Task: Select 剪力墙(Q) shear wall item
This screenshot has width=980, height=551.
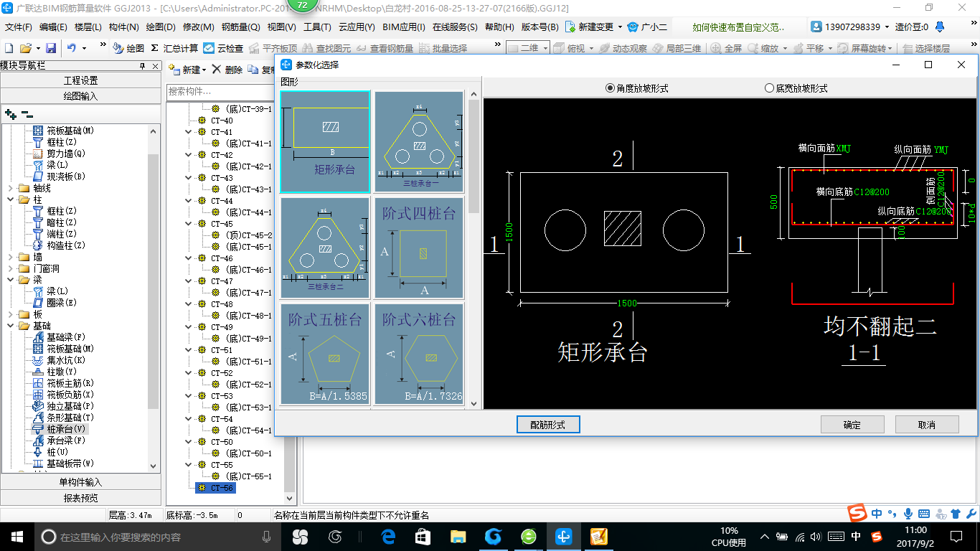Action: (59, 154)
